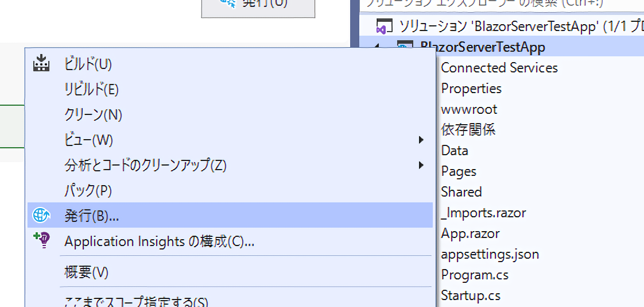
Task: Click the Application Insights lightbulb icon
Action: pos(42,241)
